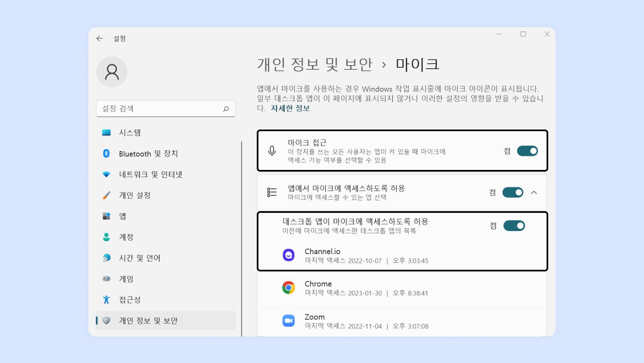Viewport: 644px width, 363px height.
Task: Collapse the 앱에서 마이크에 액세스하도록 허용 section
Action: point(534,192)
